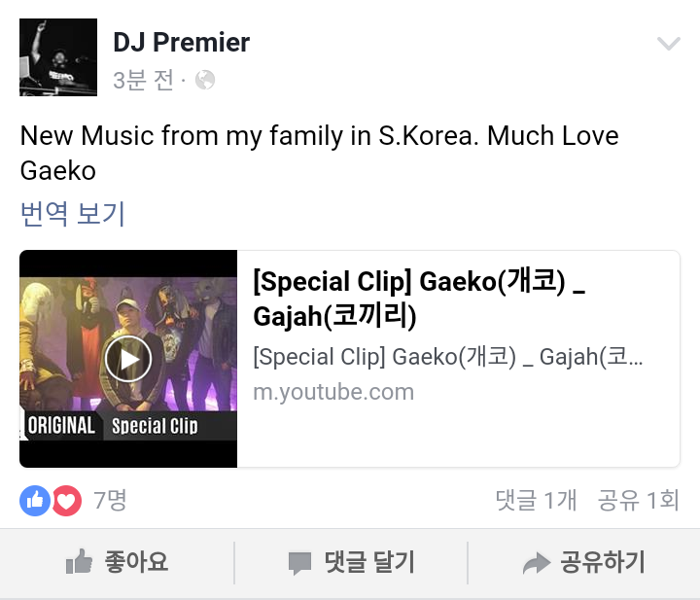700x600 pixels.
Task: Show the 댓글 1개 comment count
Action: point(536,500)
